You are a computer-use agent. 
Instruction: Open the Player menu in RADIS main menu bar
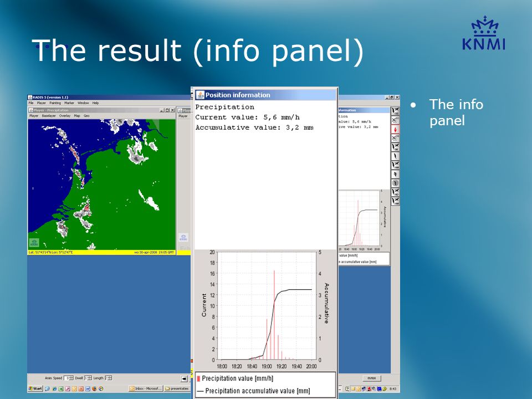[42, 103]
